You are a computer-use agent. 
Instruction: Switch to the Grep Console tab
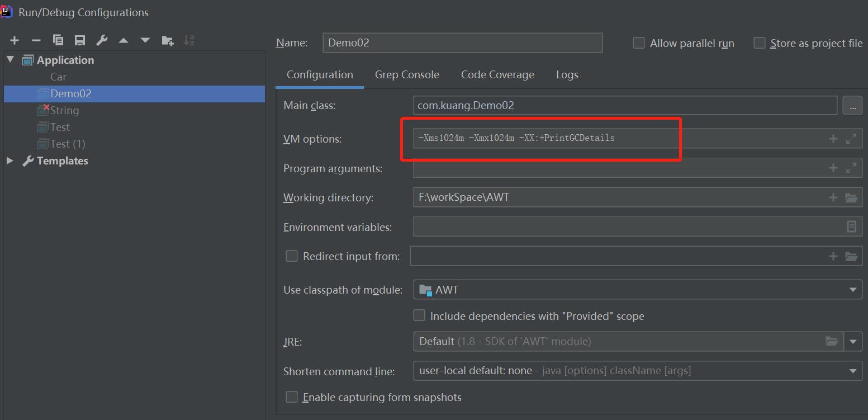pyautogui.click(x=407, y=75)
